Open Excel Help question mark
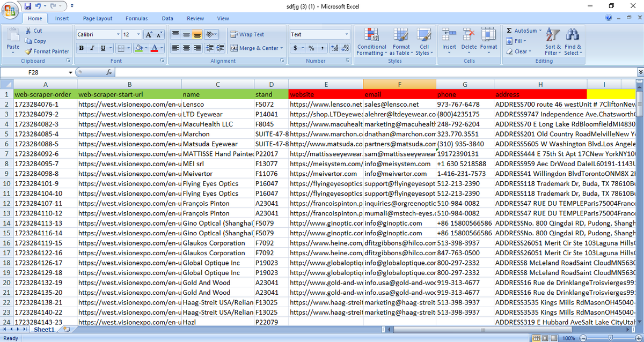The image size is (644, 342). pyautogui.click(x=609, y=18)
